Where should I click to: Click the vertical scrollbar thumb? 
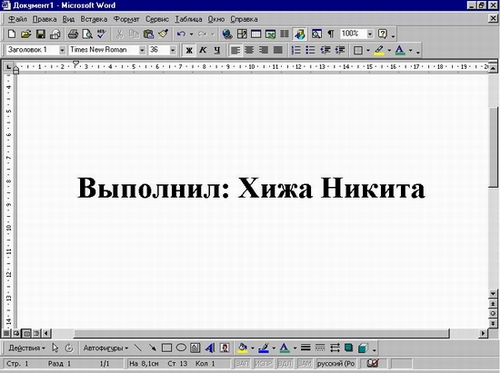click(493, 147)
